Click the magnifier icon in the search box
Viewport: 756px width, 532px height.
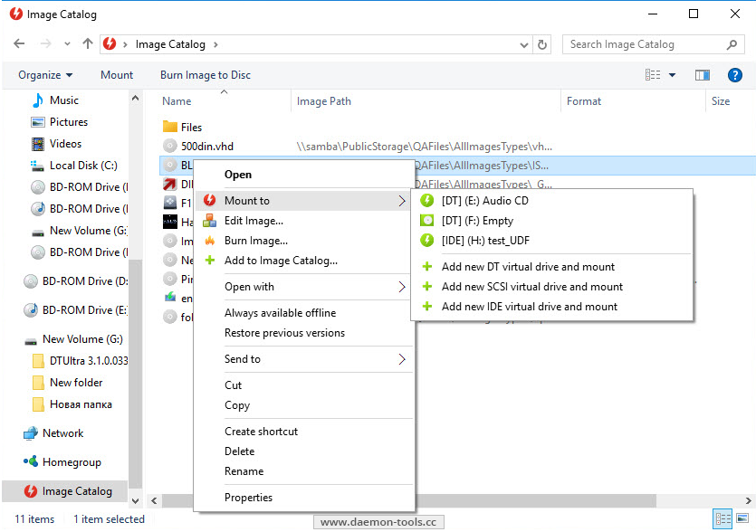tap(730, 43)
